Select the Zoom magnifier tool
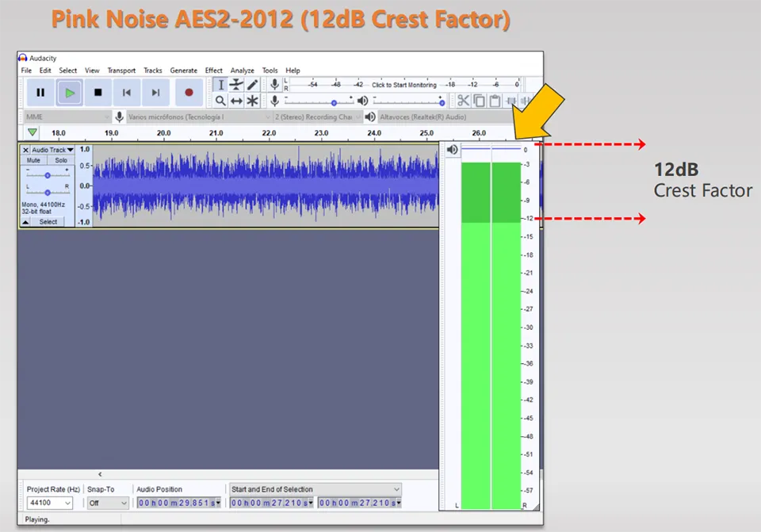 click(220, 101)
